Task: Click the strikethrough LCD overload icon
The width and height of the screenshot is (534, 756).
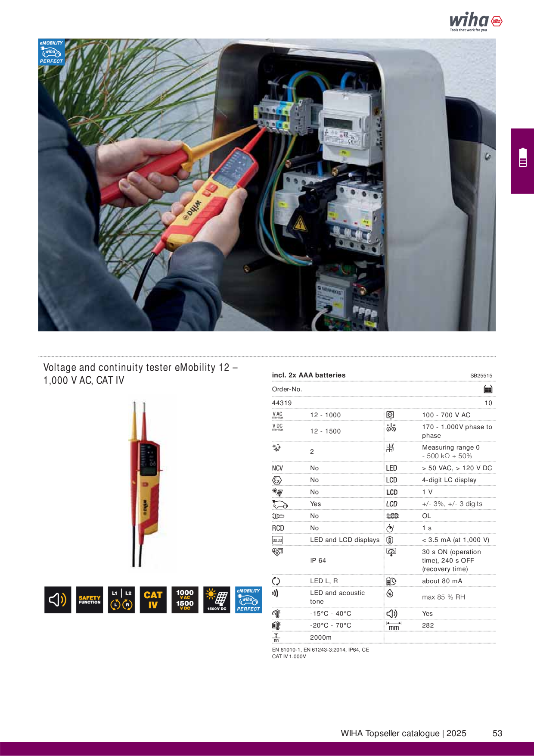Action: 392,516
